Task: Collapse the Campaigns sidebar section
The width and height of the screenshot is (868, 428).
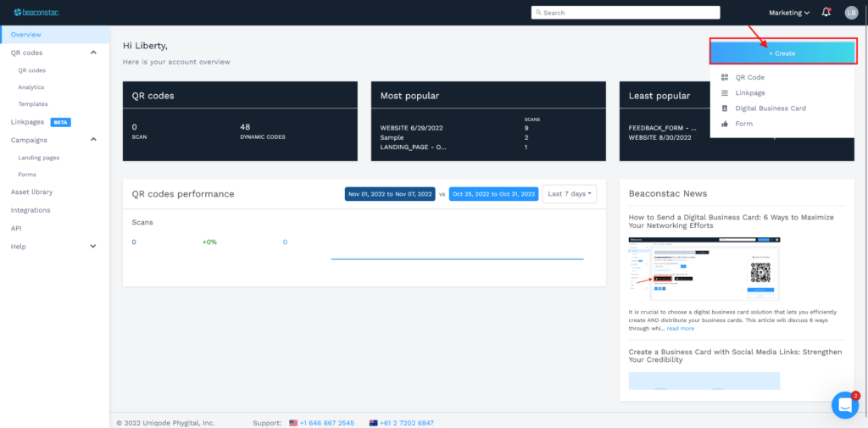Action: click(x=93, y=140)
